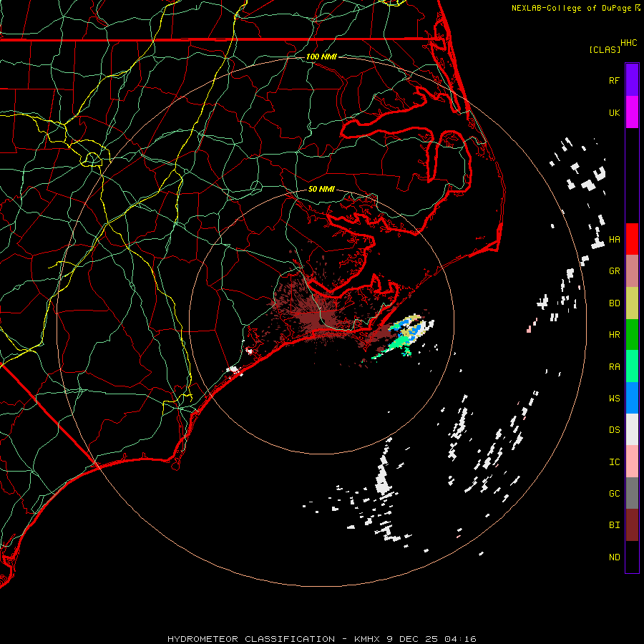This screenshot has height=644, width=644.
Task: Click the red HA legend swatch
Action: point(632,239)
